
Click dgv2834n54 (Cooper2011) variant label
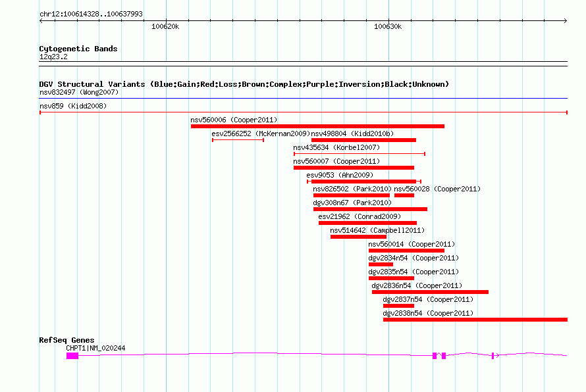point(413,258)
